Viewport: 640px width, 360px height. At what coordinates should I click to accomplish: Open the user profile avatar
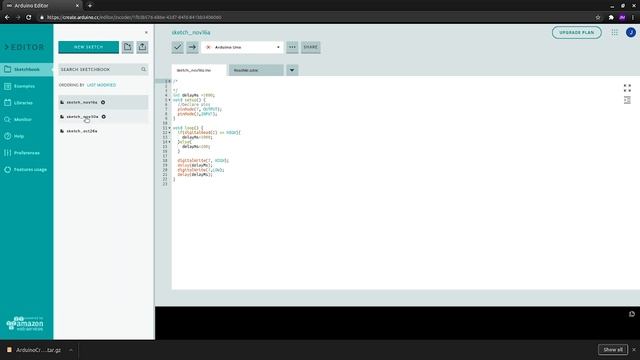point(631,32)
